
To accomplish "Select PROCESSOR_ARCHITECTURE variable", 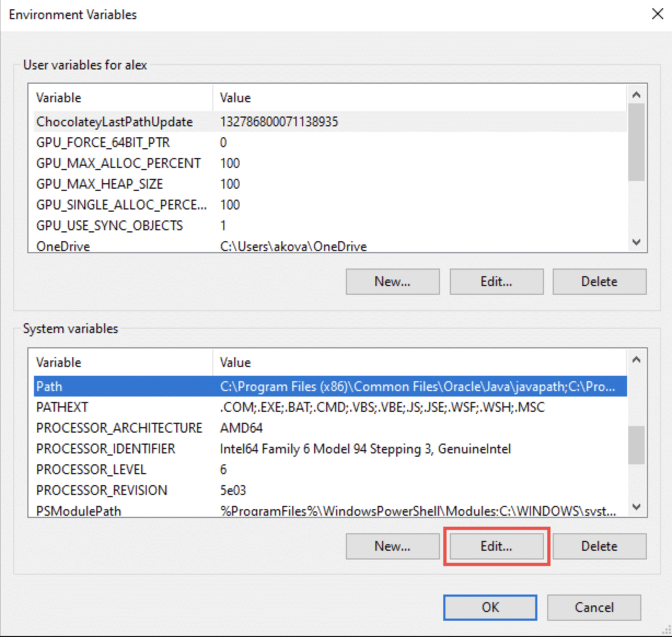I will 330,428.
